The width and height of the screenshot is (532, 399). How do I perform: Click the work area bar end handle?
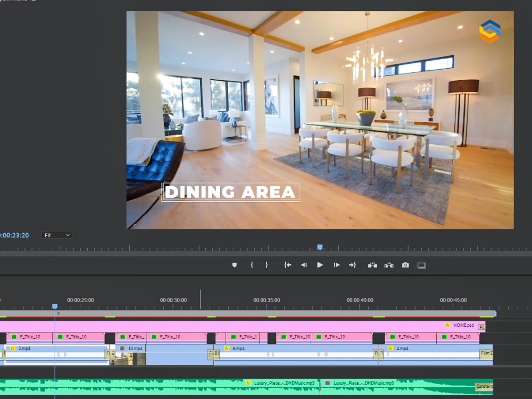point(495,313)
